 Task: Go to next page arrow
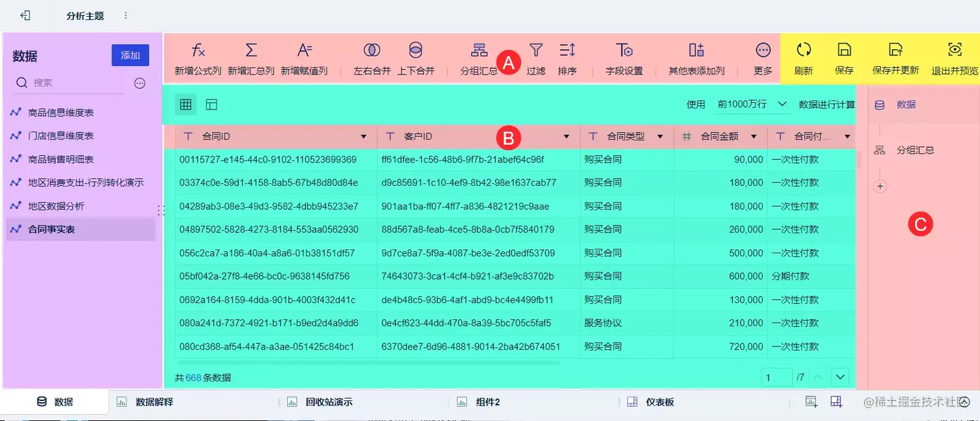click(841, 377)
